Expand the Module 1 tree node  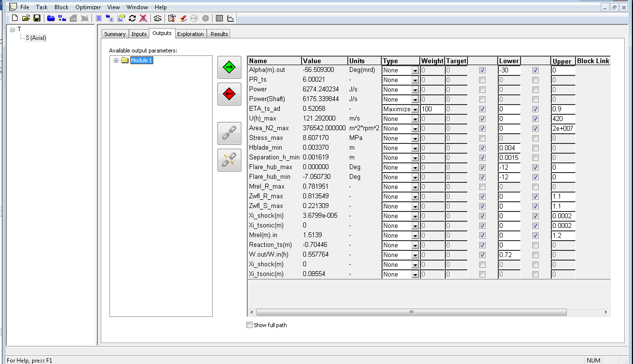(116, 61)
